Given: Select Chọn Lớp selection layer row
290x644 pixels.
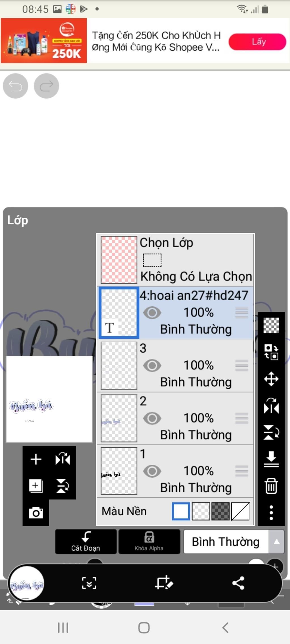Looking at the screenshot, I should pos(175,260).
